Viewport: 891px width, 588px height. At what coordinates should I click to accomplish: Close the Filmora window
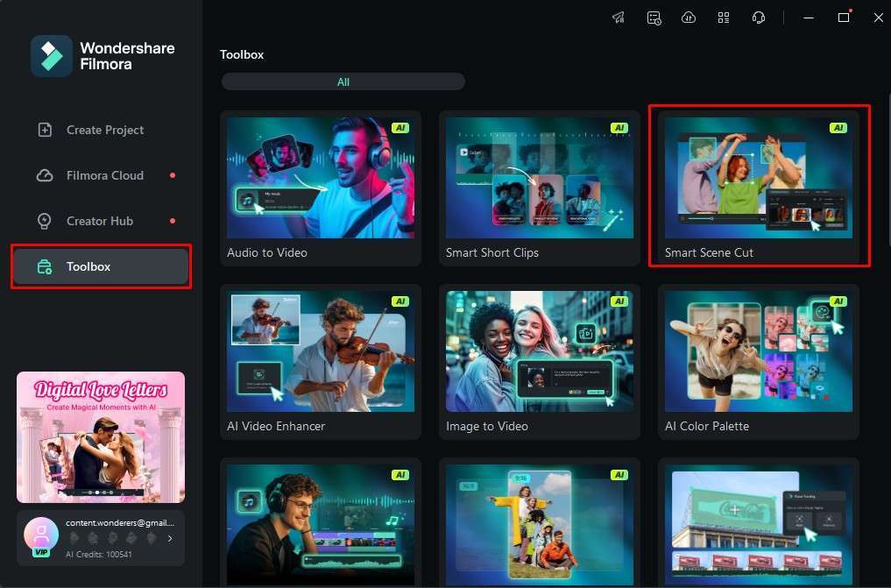click(x=879, y=18)
